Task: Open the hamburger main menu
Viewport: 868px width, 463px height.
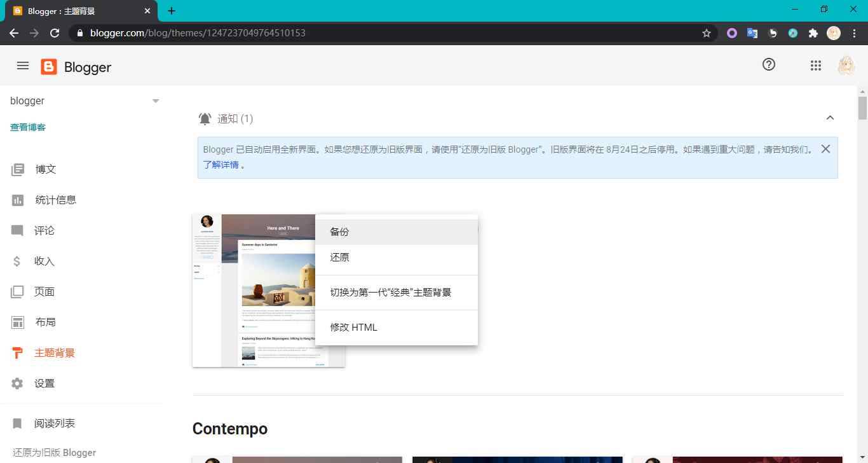Action: click(x=23, y=66)
